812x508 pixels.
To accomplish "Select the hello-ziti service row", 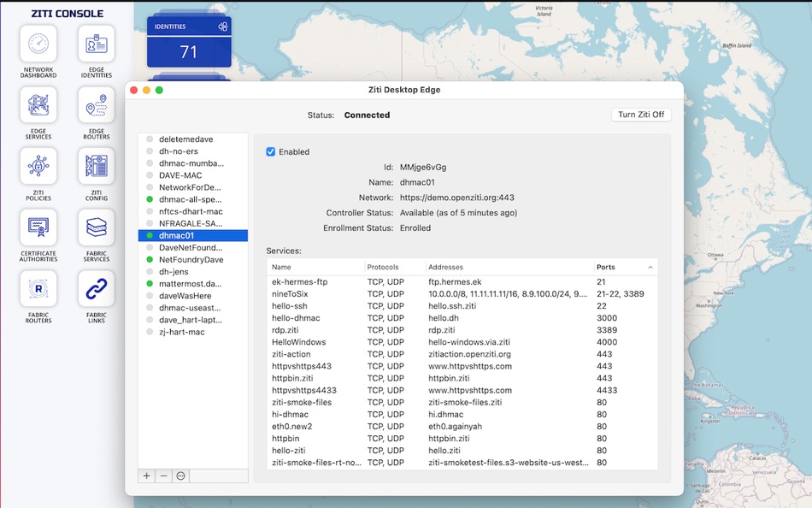I will tap(462, 451).
